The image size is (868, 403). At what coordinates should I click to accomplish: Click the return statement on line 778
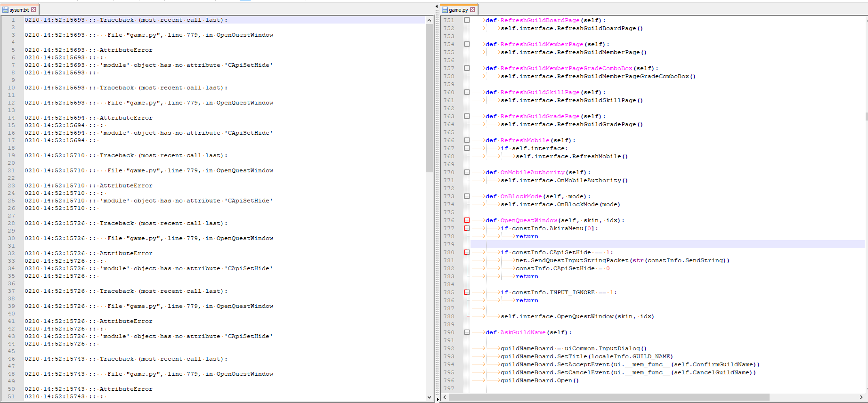[527, 236]
